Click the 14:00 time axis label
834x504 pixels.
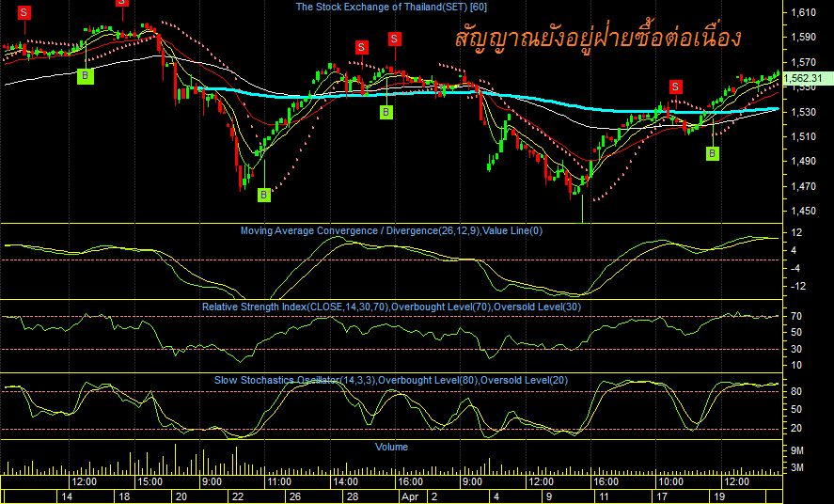[345, 482]
